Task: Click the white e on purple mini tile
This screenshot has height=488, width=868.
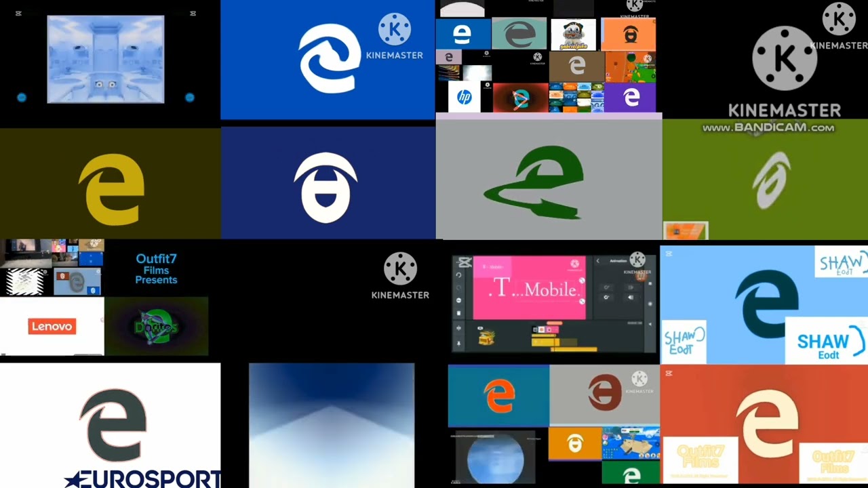Action: [x=630, y=98]
